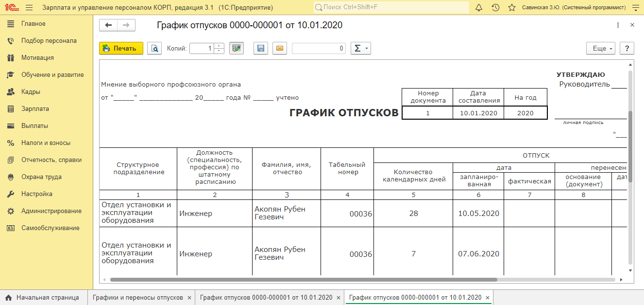Open the Зарплата section
This screenshot has height=305, width=644.
tap(35, 108)
